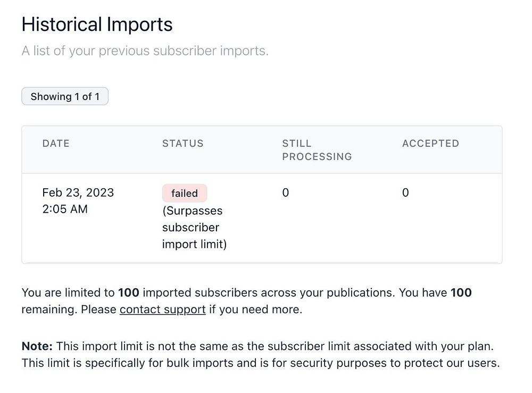Screen dimensions: 532x393
Task: Click the DATE column header
Action: coord(56,144)
